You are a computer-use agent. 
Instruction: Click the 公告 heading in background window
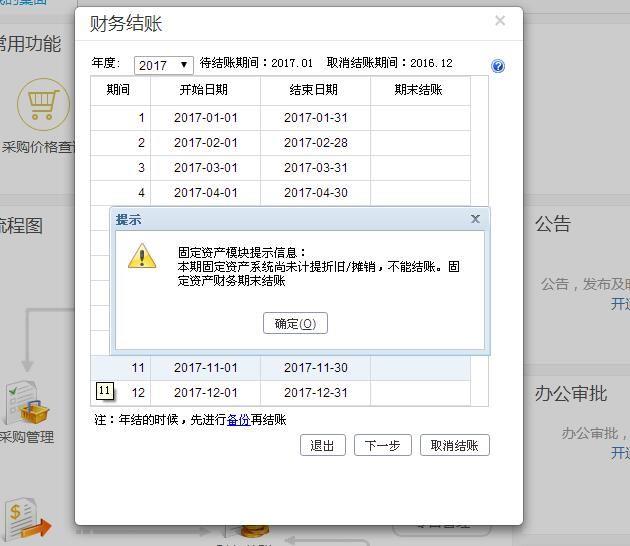click(552, 224)
